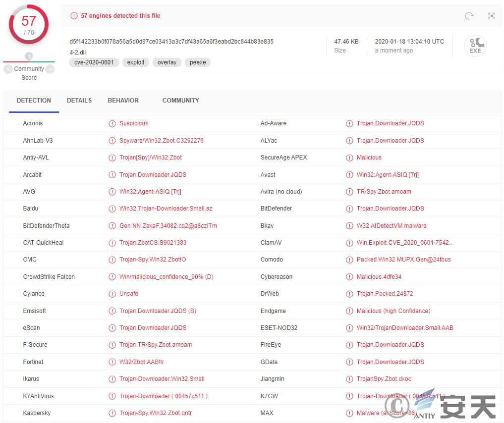Click warning icon for Baidu detection
Screen dimensions: 504x423
(x=112, y=209)
